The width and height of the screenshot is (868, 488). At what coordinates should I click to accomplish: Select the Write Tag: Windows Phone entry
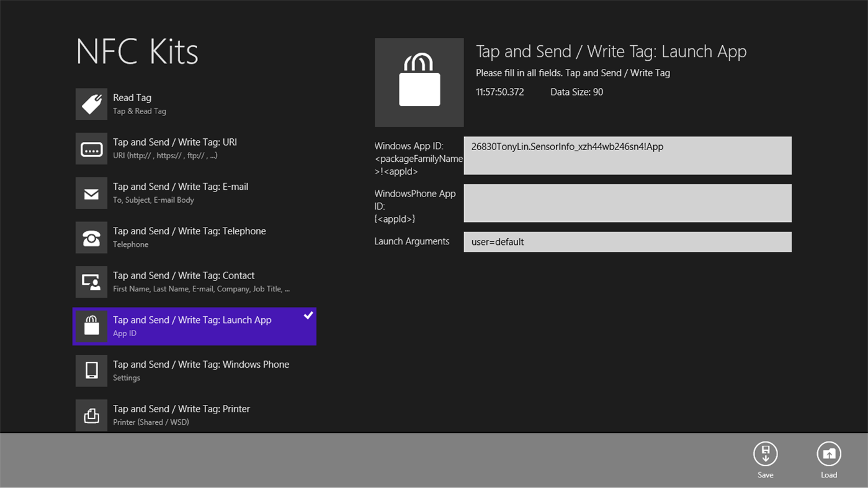click(x=186, y=370)
